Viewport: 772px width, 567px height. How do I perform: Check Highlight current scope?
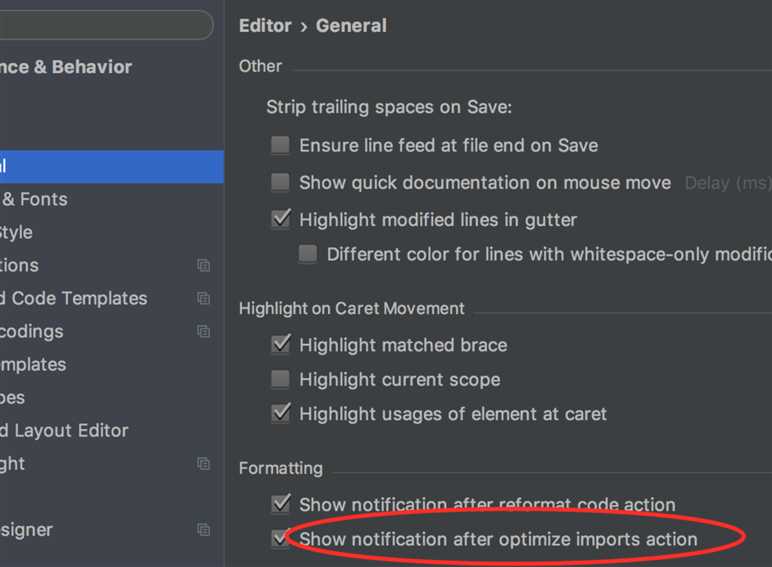click(x=281, y=380)
